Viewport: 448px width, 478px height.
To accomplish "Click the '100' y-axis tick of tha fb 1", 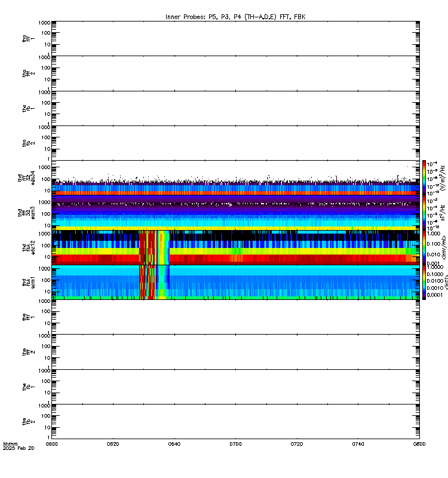I will pyautogui.click(x=46, y=103).
